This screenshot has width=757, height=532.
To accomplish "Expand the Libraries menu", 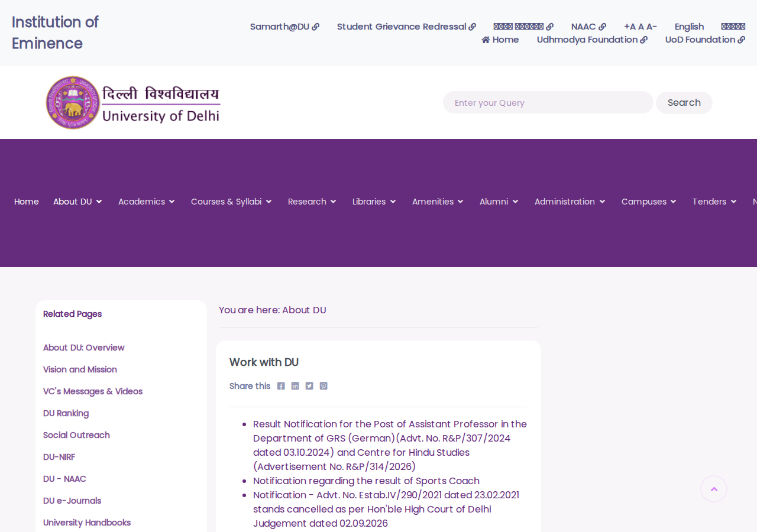I will point(374,202).
